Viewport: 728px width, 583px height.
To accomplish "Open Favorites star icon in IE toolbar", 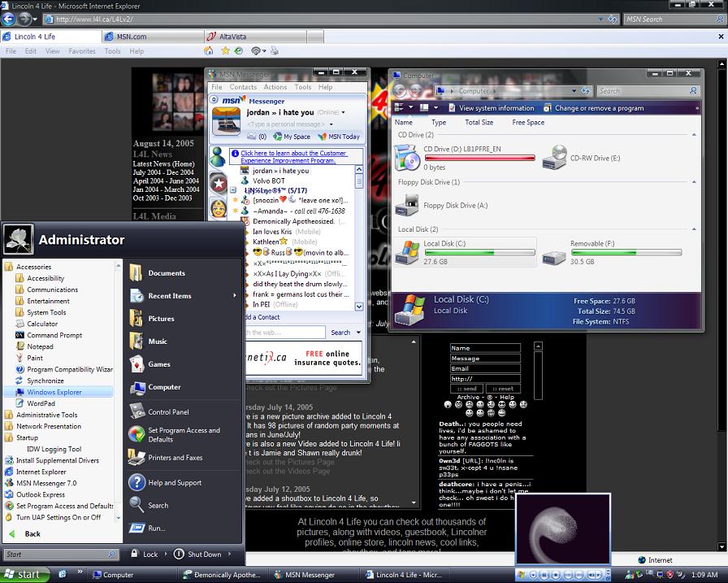I will 224,50.
